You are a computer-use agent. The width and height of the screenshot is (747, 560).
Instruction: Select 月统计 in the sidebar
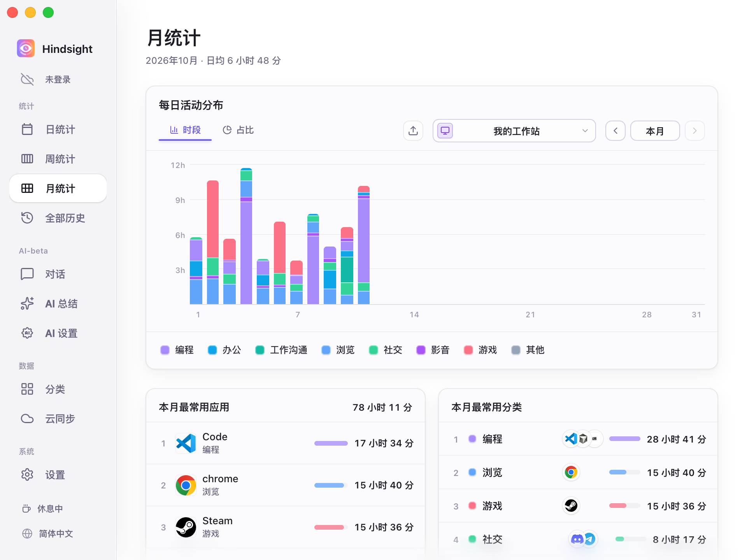coord(58,189)
